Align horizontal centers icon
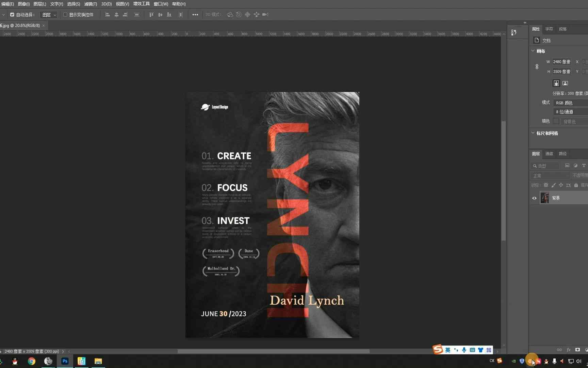This screenshot has width=588, height=368. (x=116, y=15)
